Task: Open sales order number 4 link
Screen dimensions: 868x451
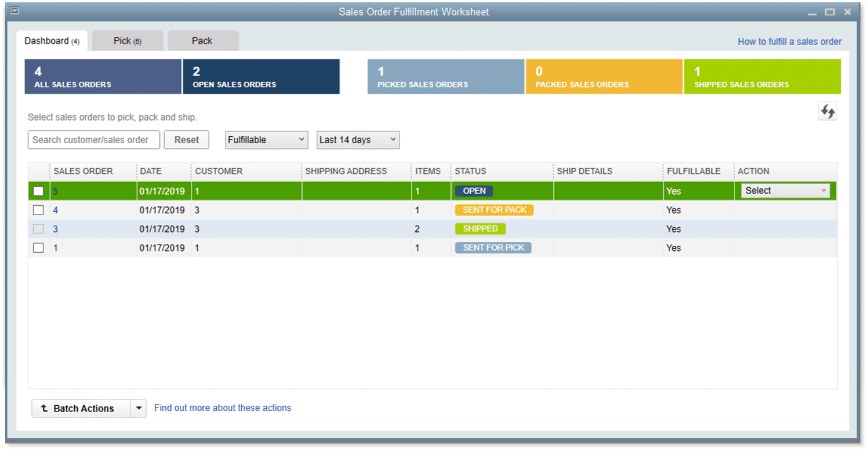Action: tap(56, 210)
